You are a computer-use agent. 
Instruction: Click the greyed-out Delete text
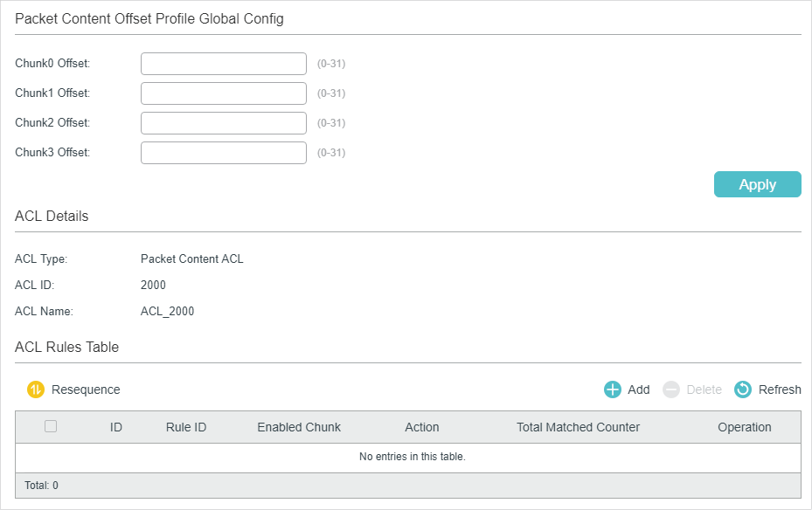704,389
